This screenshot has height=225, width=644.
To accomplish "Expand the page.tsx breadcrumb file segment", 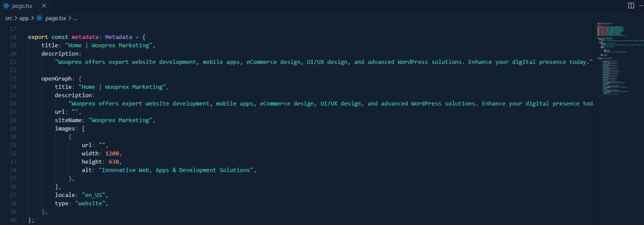I will click(x=55, y=18).
